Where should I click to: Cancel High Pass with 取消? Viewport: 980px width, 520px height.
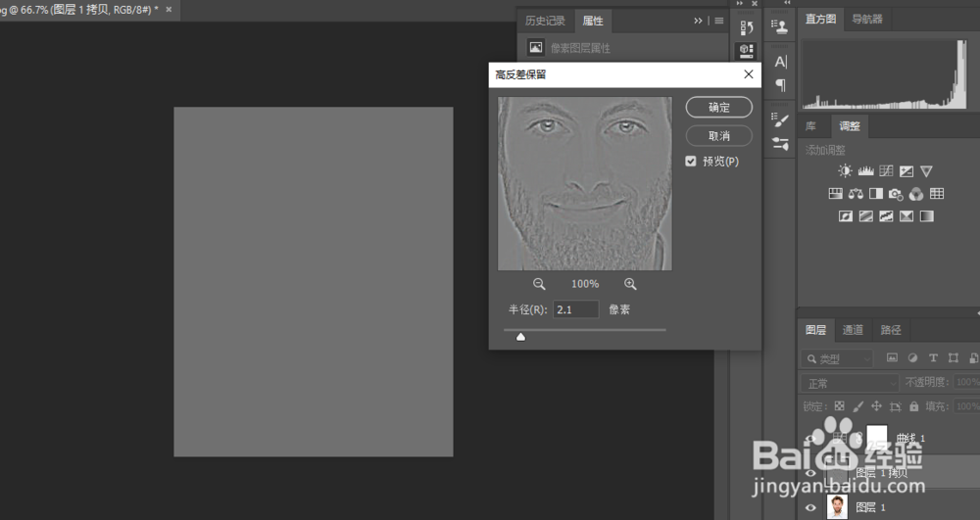coord(718,135)
